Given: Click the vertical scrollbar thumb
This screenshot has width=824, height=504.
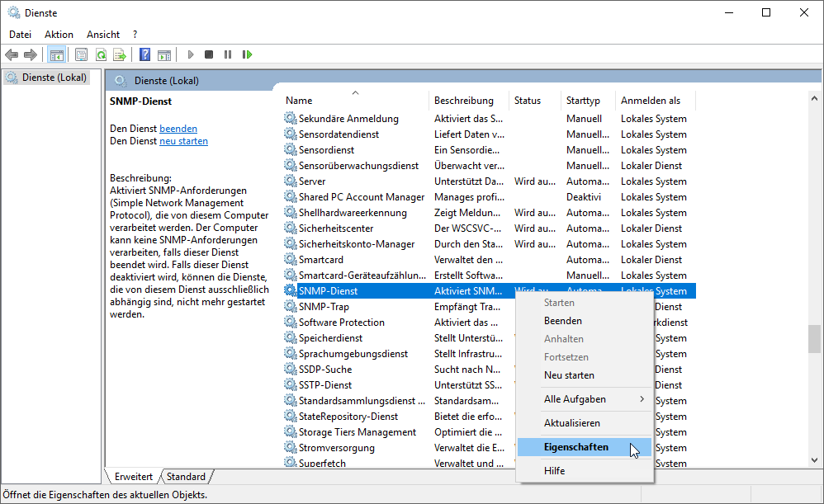Looking at the screenshot, I should coord(814,339).
